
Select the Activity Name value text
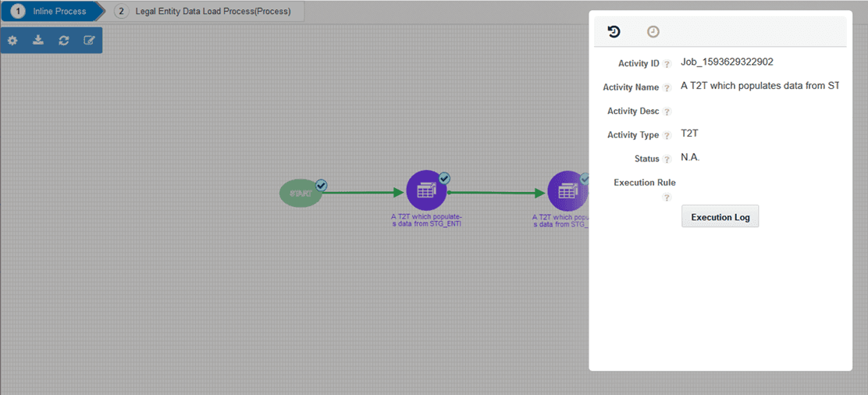tap(760, 86)
